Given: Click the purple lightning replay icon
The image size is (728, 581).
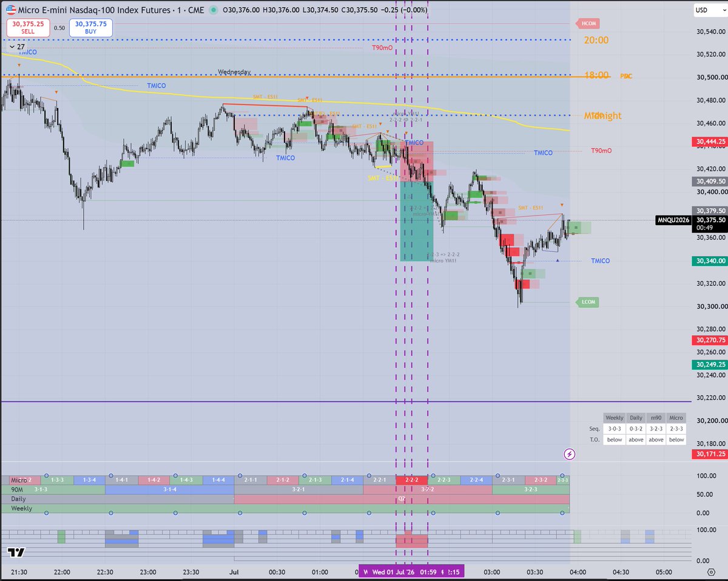Looking at the screenshot, I should (569, 454).
